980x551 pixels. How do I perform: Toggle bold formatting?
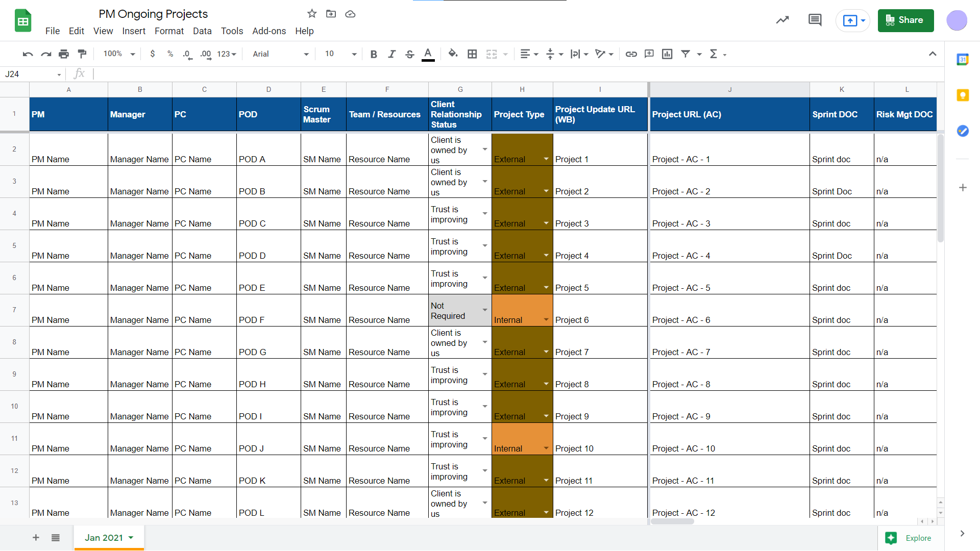[x=374, y=54]
